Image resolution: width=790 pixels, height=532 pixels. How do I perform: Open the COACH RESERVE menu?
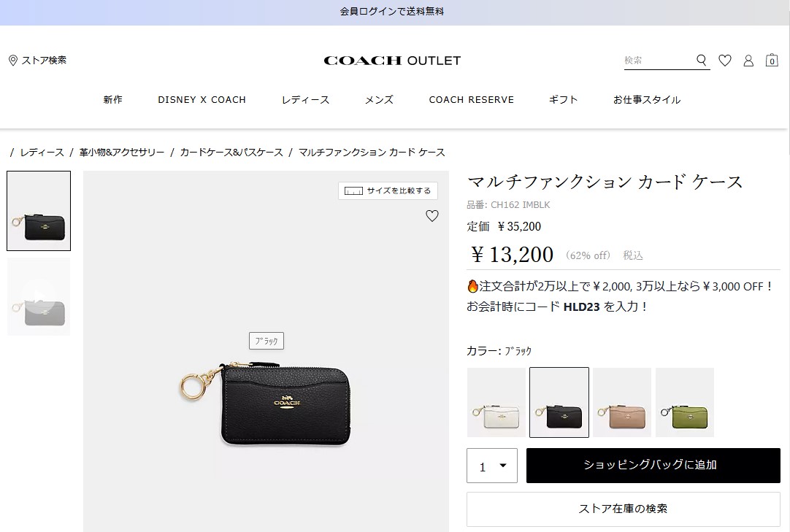[x=471, y=100]
